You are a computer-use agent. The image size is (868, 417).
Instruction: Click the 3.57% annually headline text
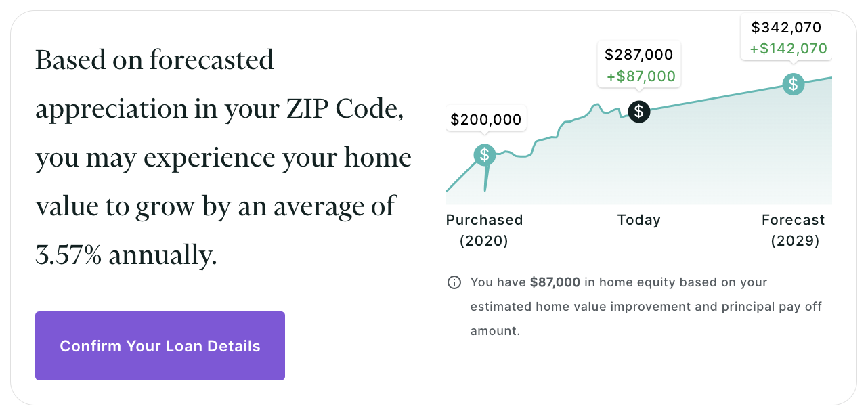pyautogui.click(x=126, y=255)
